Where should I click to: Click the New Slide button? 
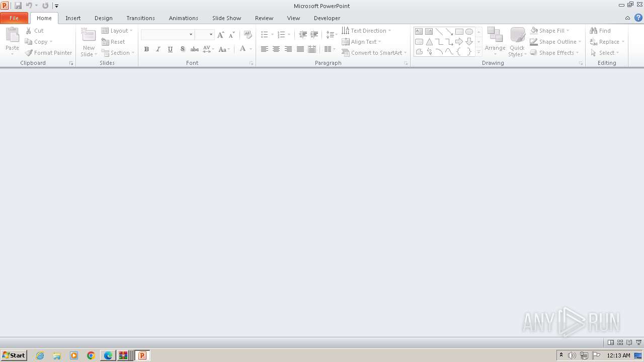click(x=89, y=42)
